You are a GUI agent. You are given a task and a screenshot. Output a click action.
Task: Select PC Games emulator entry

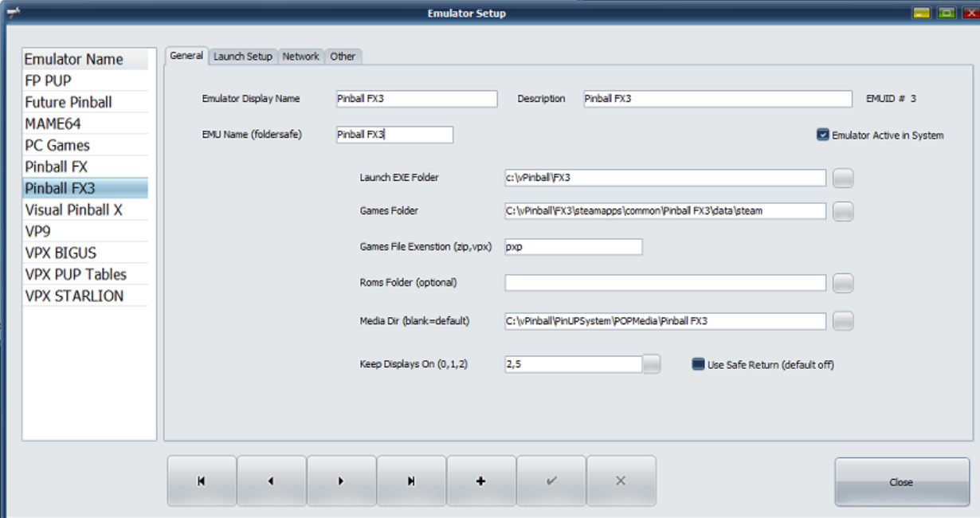(x=85, y=145)
